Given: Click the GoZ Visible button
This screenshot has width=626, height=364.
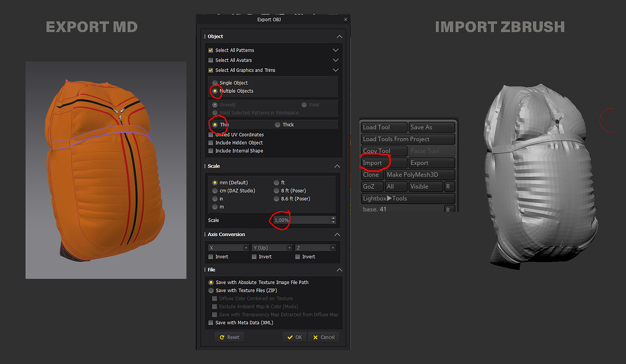Looking at the screenshot, I should click(x=425, y=187).
